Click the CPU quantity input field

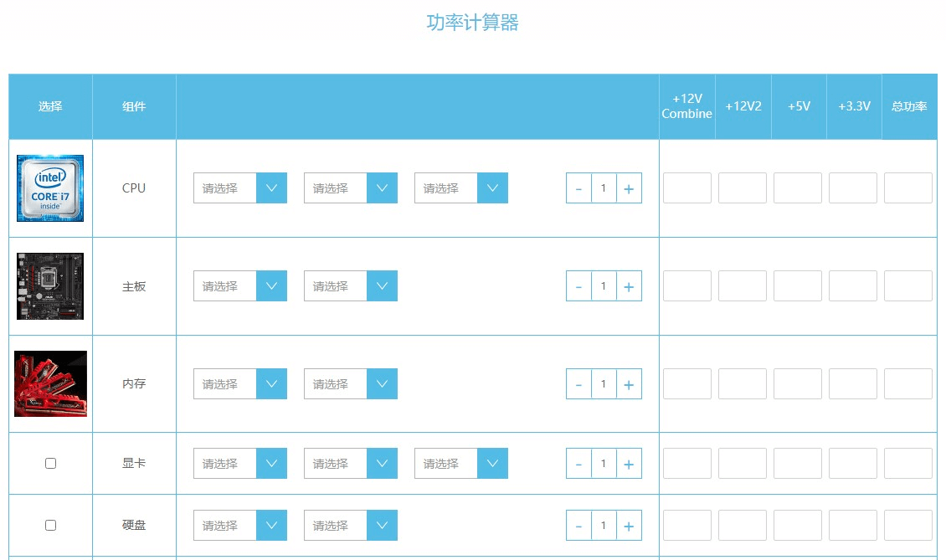(604, 188)
